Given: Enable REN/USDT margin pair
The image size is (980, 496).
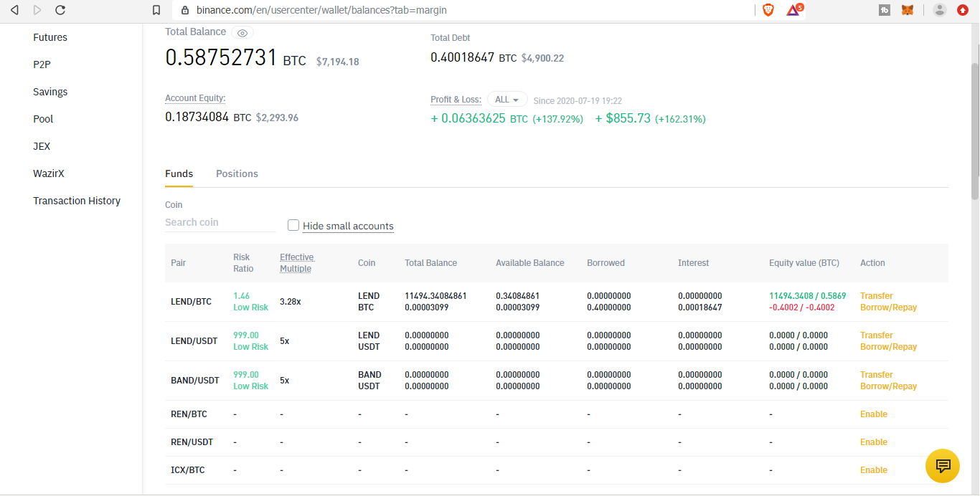Looking at the screenshot, I should (874, 442).
